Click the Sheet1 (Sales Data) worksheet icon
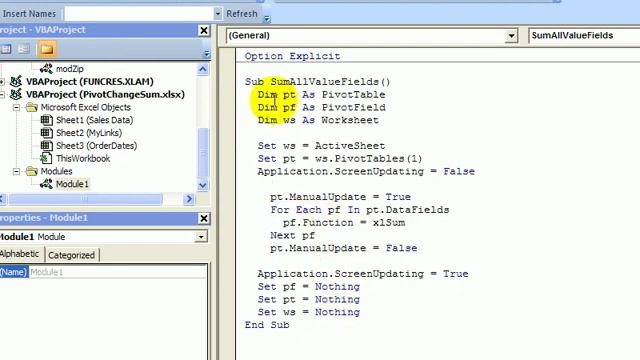 click(46, 120)
